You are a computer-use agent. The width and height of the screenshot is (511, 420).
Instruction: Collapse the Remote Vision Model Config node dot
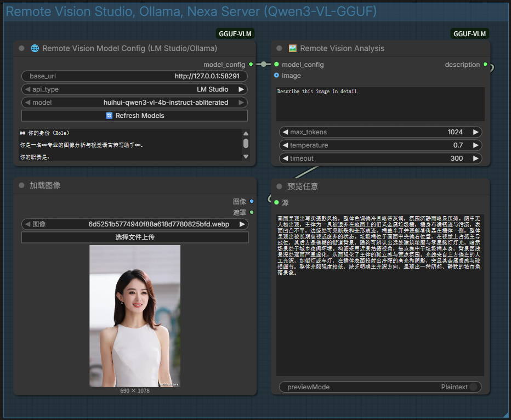(x=21, y=48)
